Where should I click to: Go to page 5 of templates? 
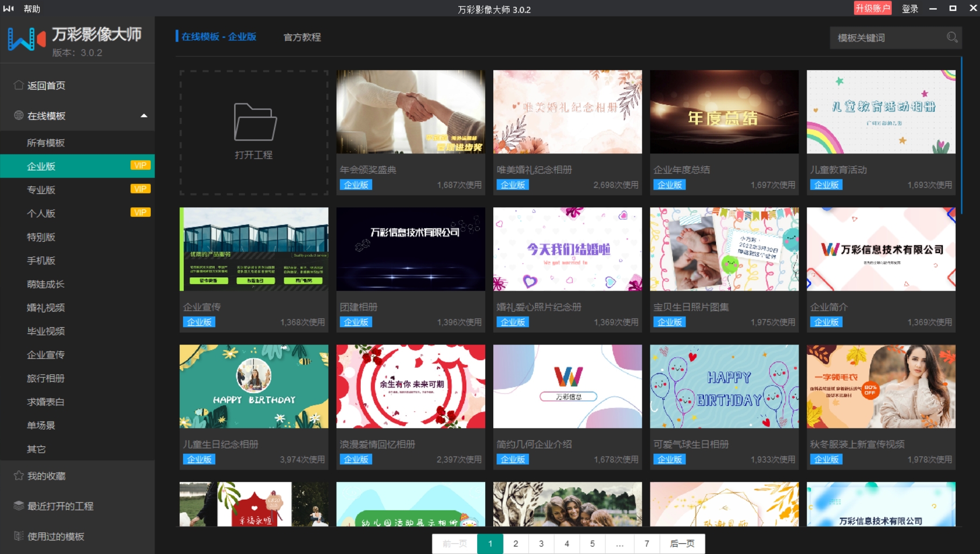pyautogui.click(x=592, y=543)
